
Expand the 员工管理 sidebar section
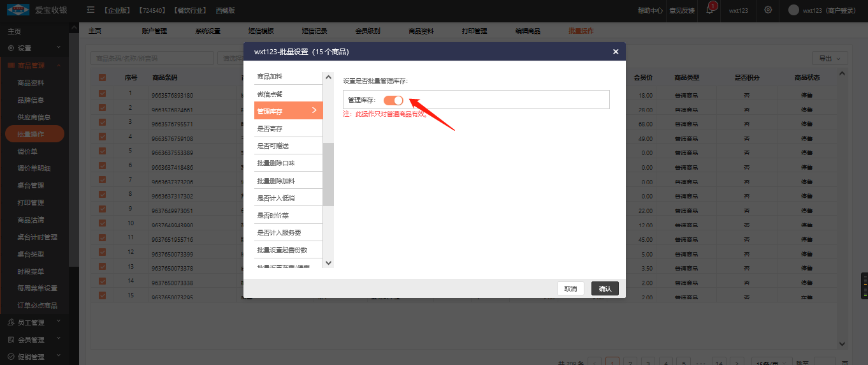[x=59, y=322]
